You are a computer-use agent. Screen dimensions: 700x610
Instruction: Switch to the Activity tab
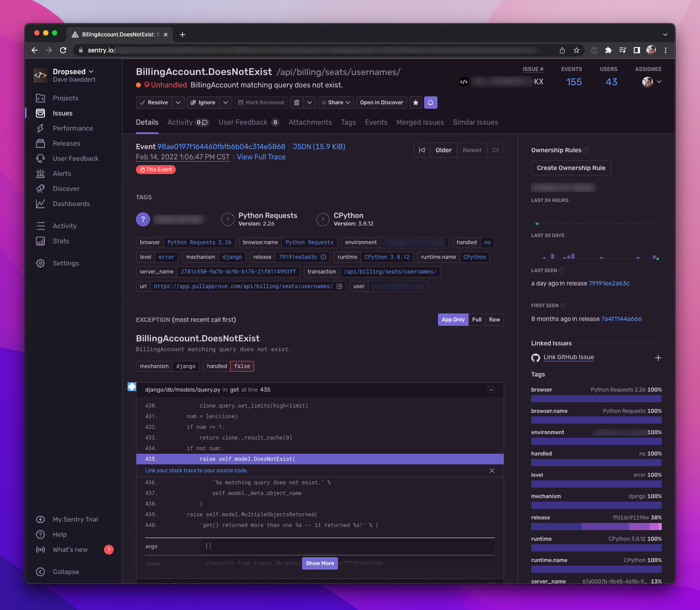188,123
